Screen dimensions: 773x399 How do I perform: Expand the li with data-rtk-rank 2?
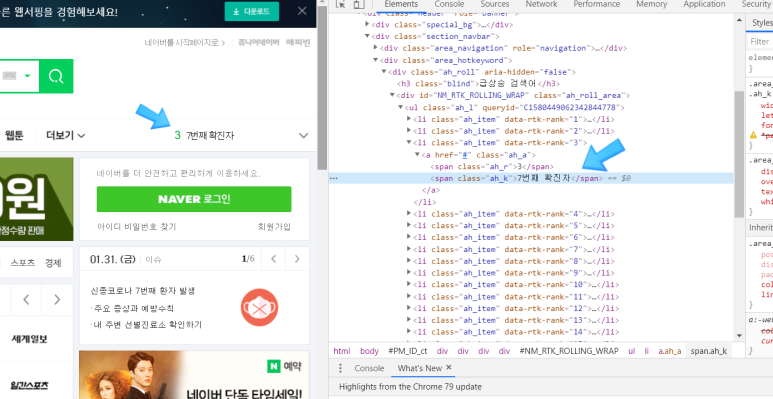(x=409, y=131)
